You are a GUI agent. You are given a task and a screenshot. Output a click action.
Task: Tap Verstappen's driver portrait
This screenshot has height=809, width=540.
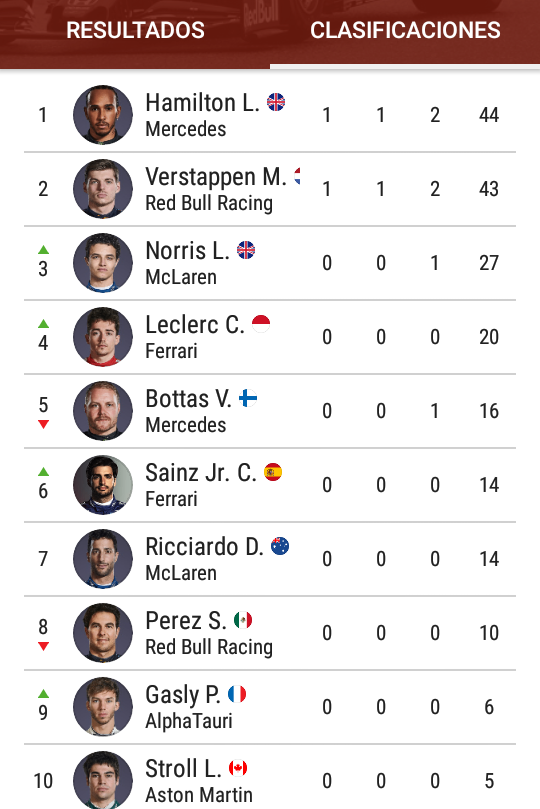click(103, 188)
